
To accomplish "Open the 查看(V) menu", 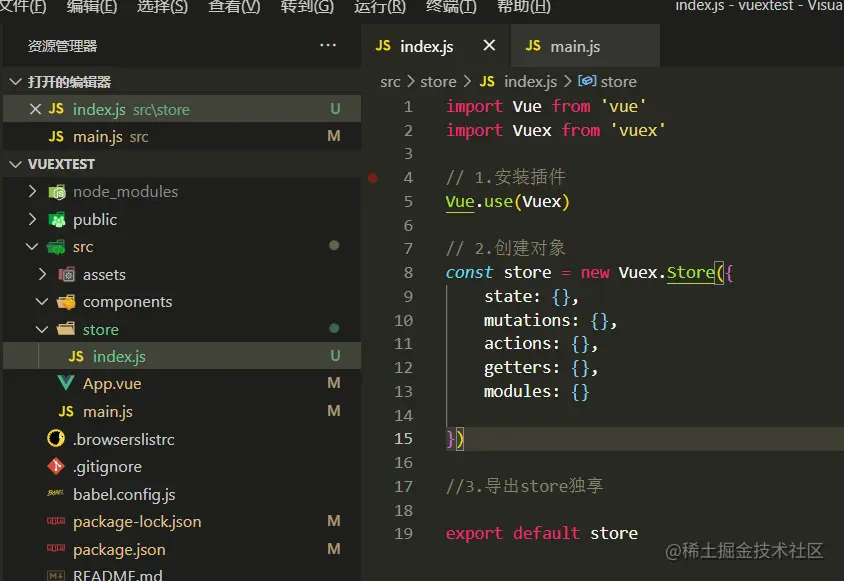I will click(x=234, y=5).
